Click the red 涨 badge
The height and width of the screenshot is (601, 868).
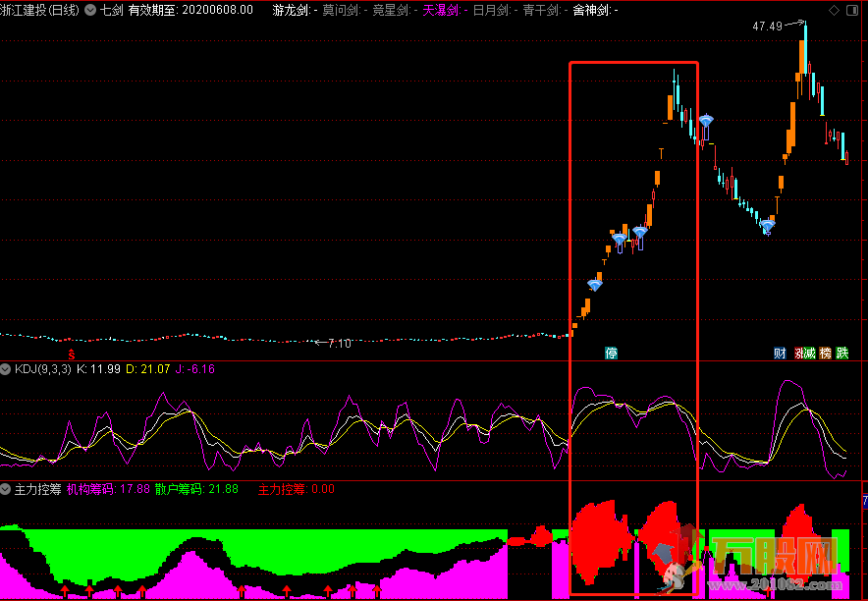[799, 354]
